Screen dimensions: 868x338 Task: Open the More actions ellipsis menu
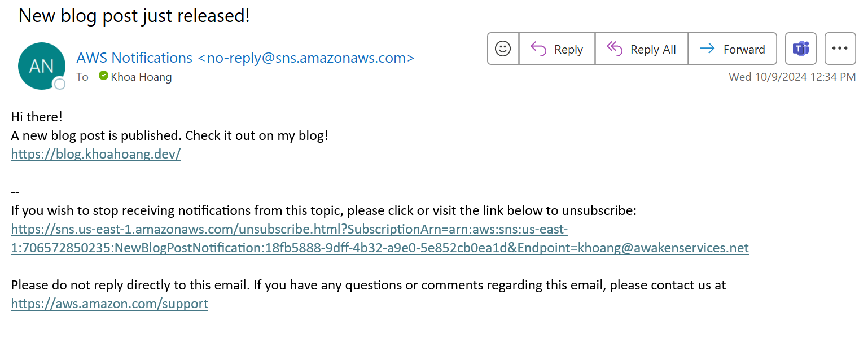(840, 49)
